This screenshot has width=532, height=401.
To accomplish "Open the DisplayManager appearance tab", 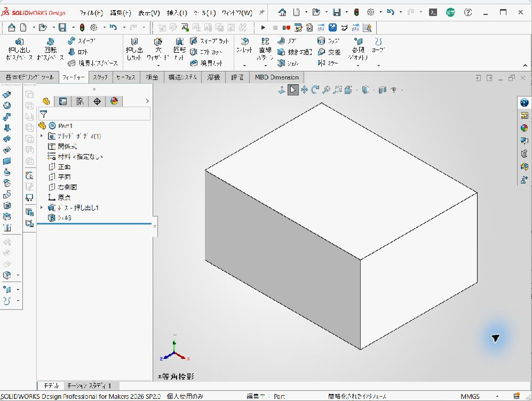I will click(x=114, y=101).
